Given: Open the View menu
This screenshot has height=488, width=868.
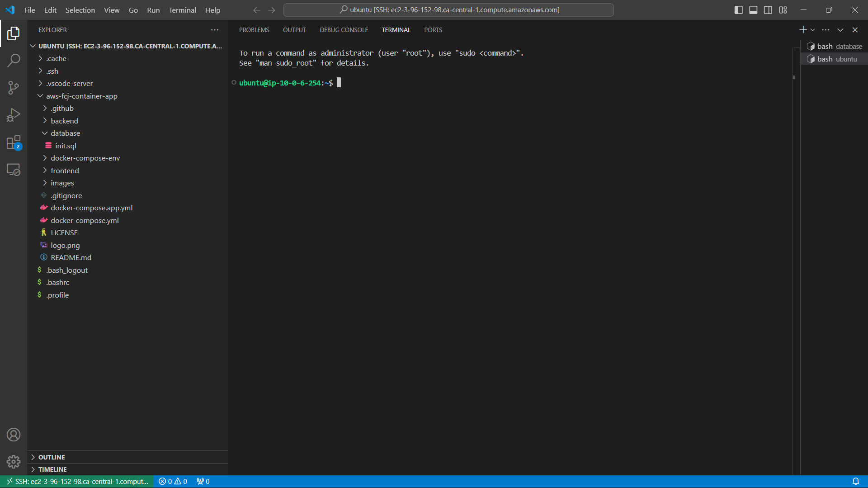Looking at the screenshot, I should (112, 10).
